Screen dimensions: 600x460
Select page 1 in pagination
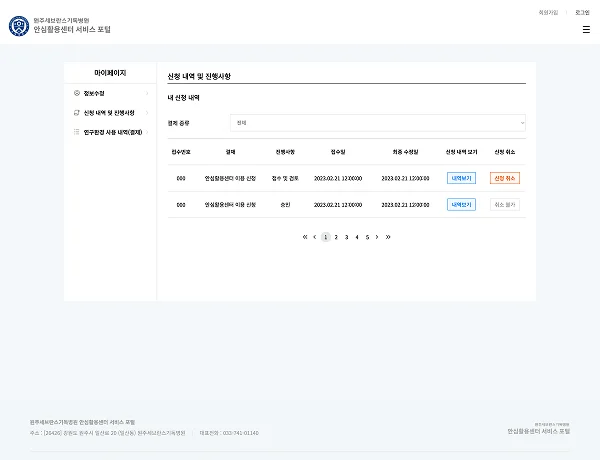(326, 237)
